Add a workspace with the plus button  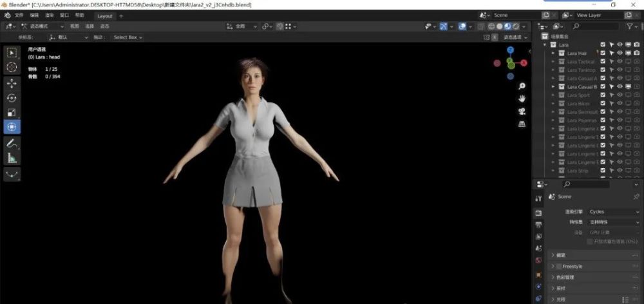tap(121, 16)
